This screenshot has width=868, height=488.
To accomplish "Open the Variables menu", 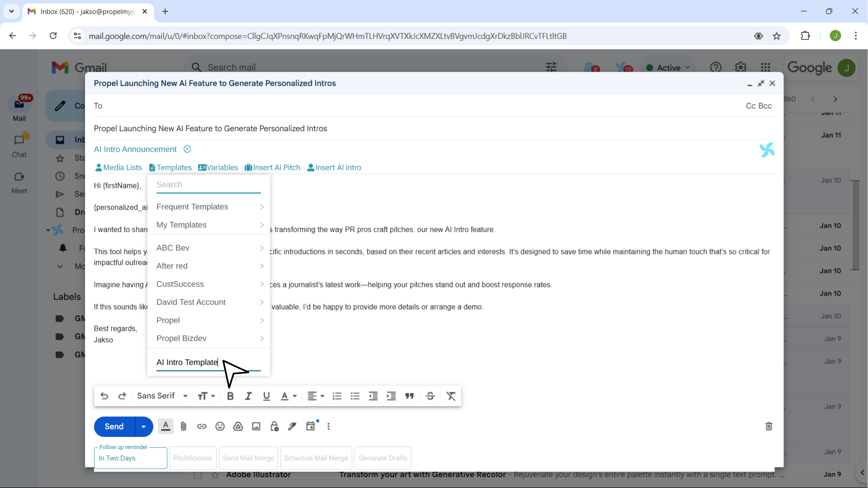I will point(218,168).
